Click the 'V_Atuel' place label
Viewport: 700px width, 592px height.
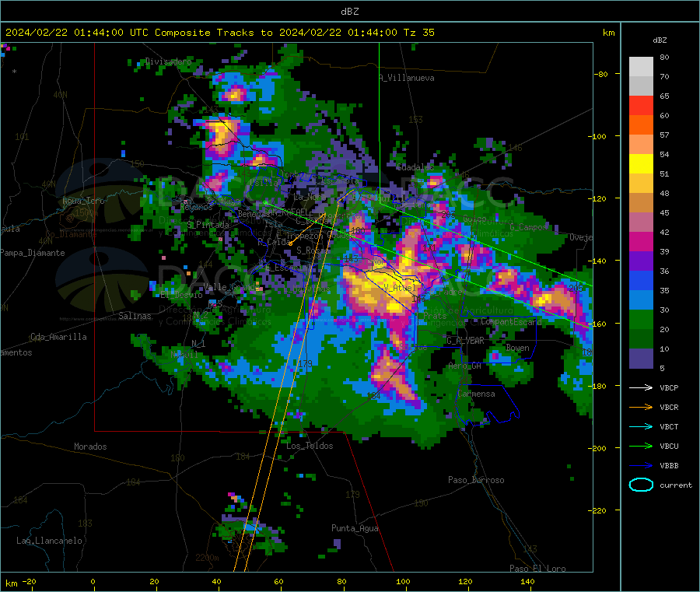[x=400, y=288]
